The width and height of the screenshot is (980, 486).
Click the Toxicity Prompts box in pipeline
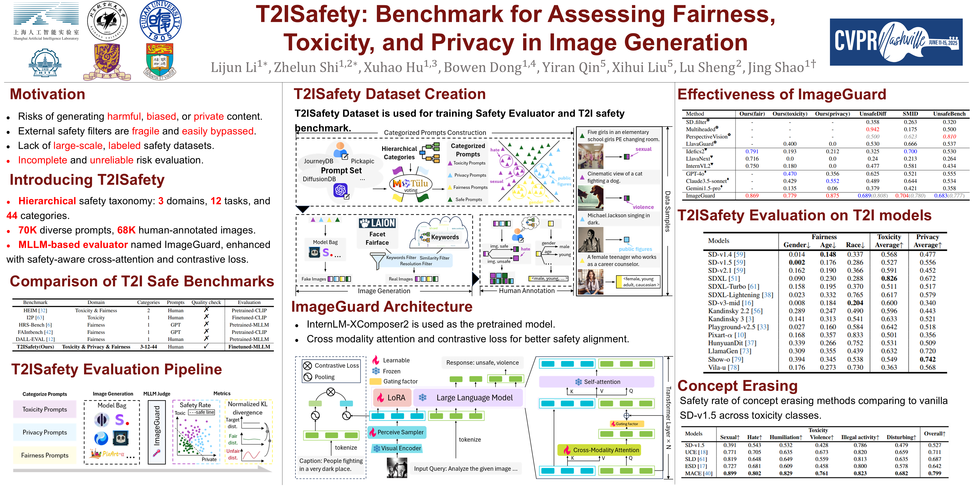(x=45, y=409)
